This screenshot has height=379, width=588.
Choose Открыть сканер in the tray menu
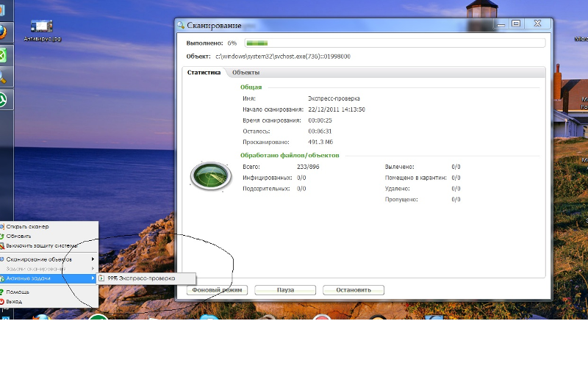[x=28, y=227]
